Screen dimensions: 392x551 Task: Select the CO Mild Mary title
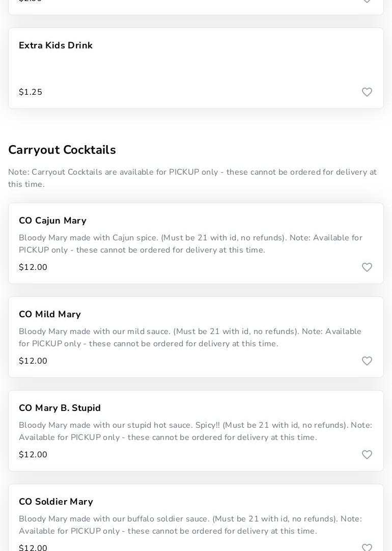(50, 314)
